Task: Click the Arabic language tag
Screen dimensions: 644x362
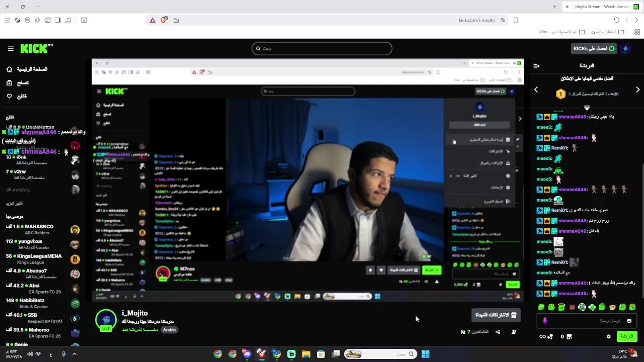Action: 170,330
